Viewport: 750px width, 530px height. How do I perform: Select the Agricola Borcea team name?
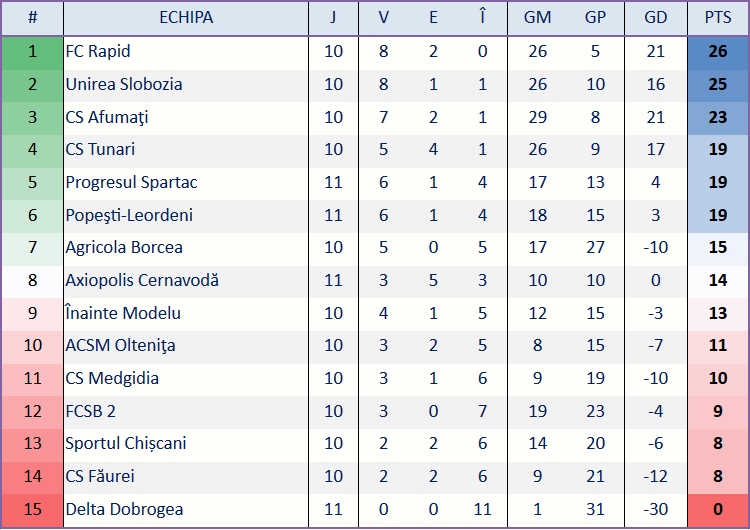124,247
